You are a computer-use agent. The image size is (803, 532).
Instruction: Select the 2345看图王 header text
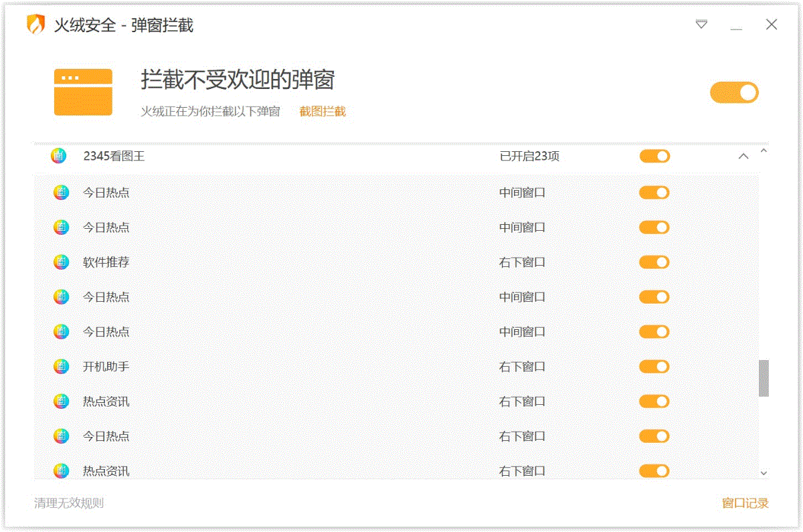click(114, 157)
